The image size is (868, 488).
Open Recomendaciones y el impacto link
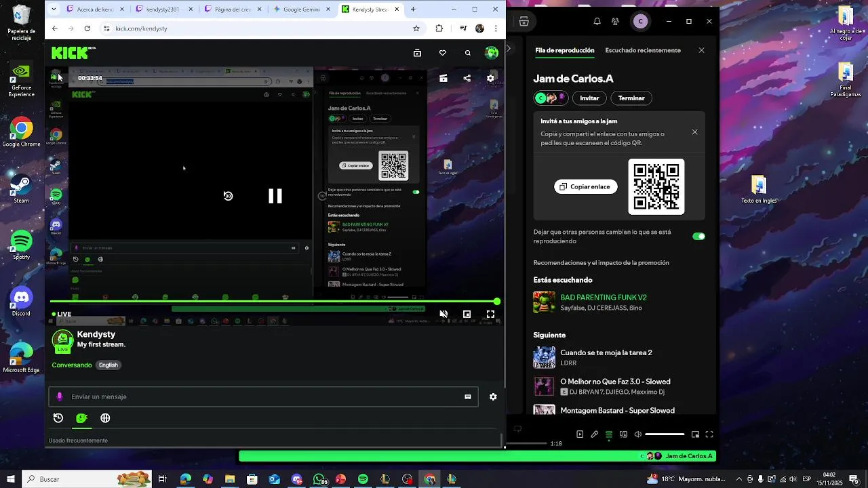[601, 262]
